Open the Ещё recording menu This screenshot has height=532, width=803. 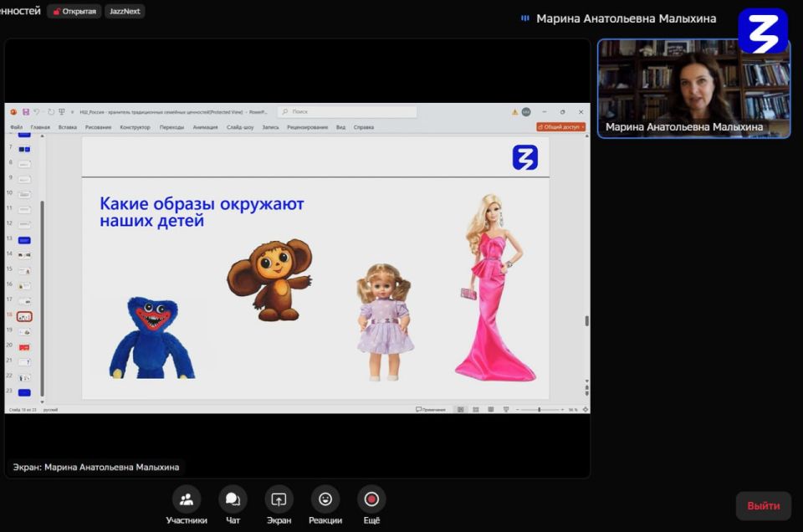coord(371,505)
